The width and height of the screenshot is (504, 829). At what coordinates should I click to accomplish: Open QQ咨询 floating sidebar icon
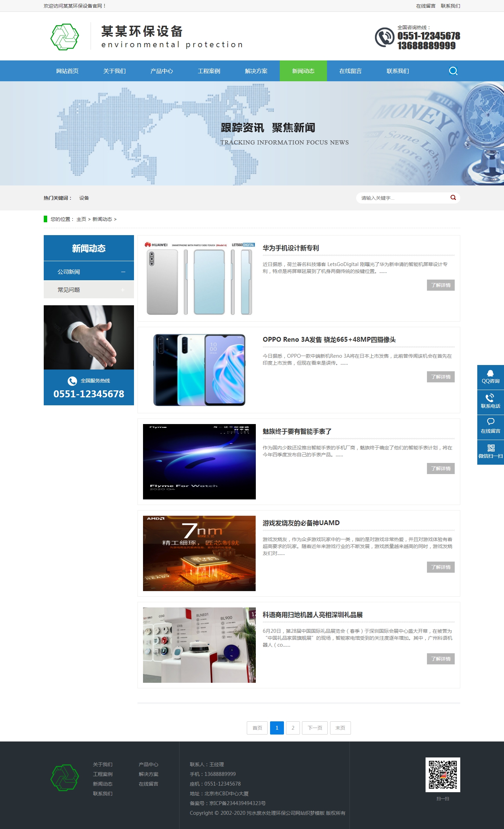point(490,377)
